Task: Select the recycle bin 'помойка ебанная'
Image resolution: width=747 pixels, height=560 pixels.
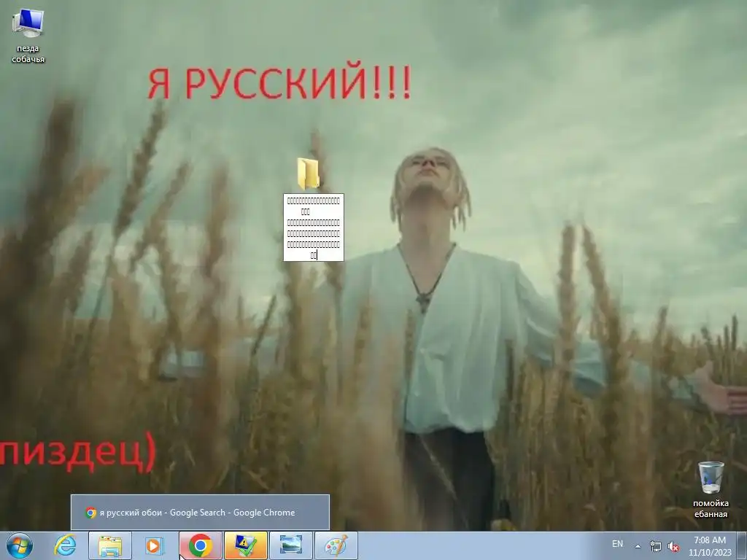Action: [x=711, y=491]
